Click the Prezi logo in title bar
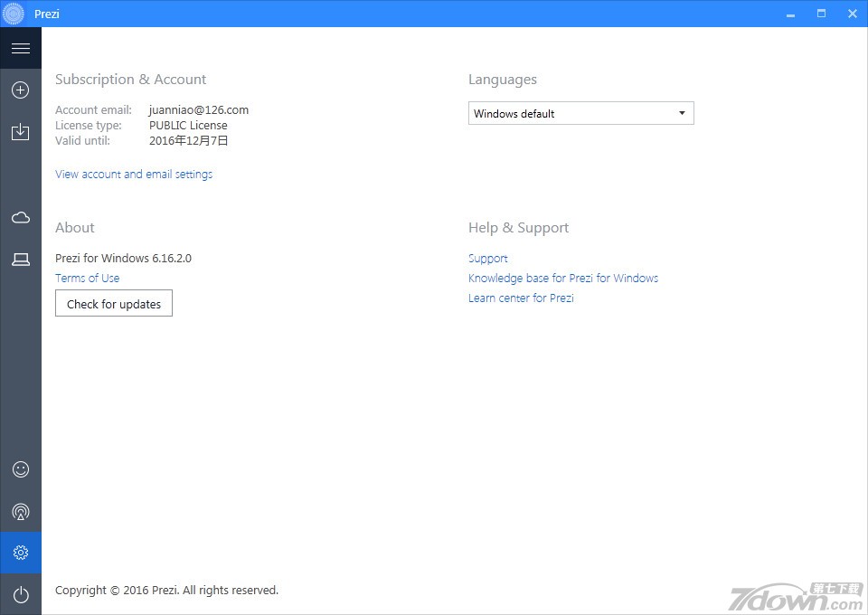The image size is (868, 615). tap(14, 14)
